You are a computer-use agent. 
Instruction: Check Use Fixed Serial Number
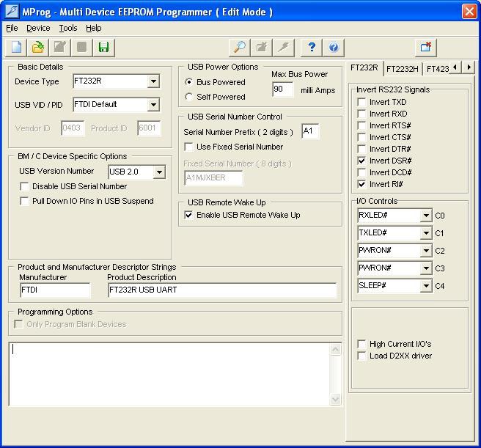tap(188, 147)
